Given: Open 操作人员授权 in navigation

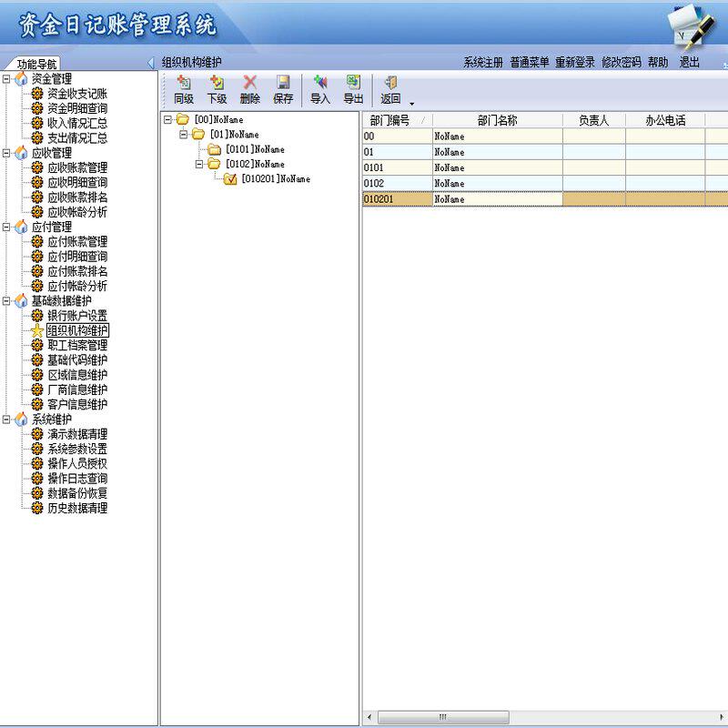Looking at the screenshot, I should (x=77, y=464).
